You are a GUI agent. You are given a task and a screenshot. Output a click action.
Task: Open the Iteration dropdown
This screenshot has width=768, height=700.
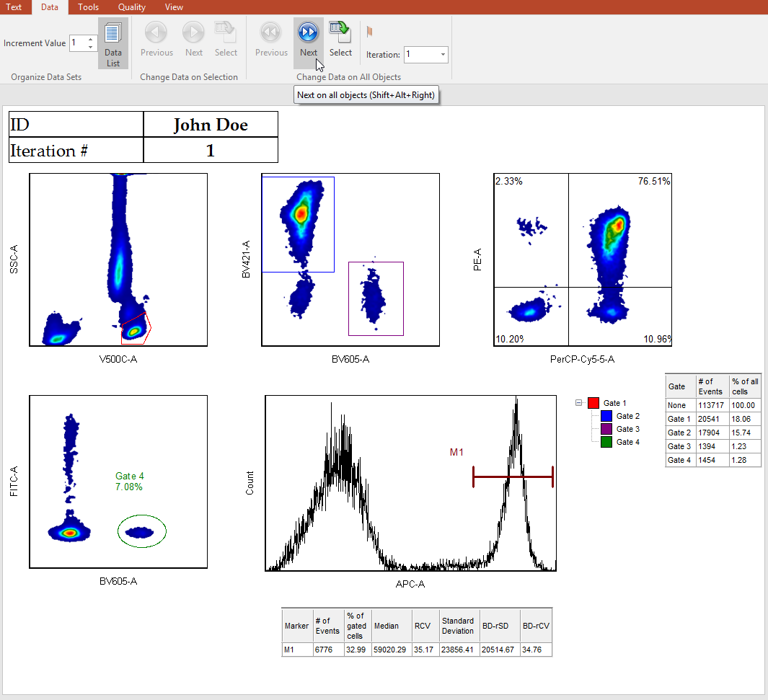(442, 55)
